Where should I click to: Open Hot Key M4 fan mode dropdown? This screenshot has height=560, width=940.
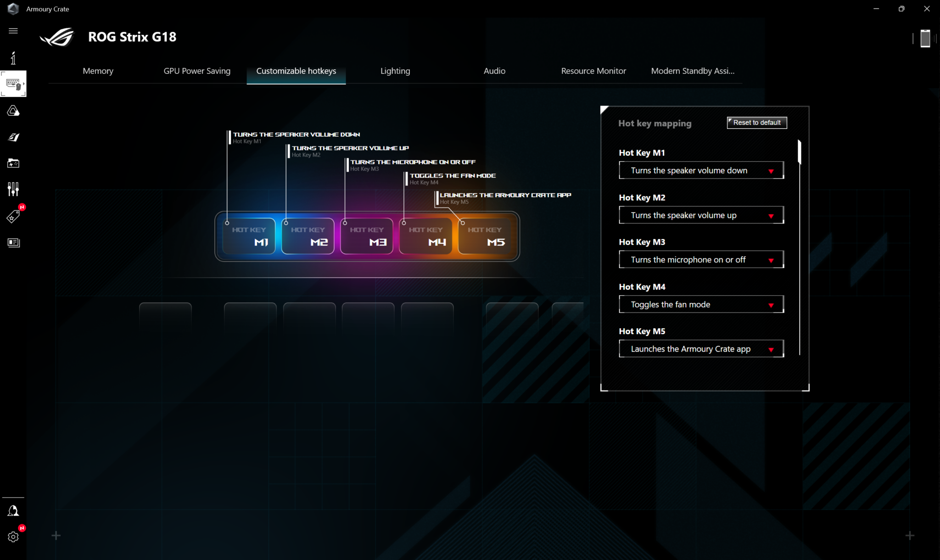pos(701,304)
